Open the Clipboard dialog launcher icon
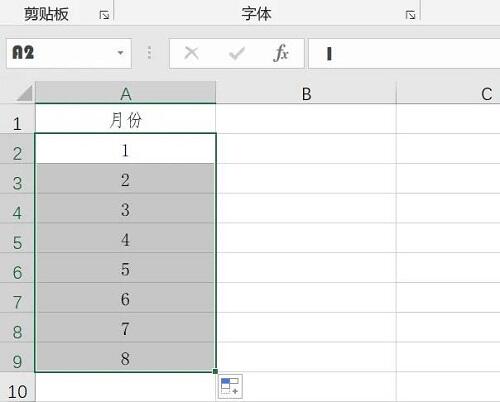 coord(104,15)
